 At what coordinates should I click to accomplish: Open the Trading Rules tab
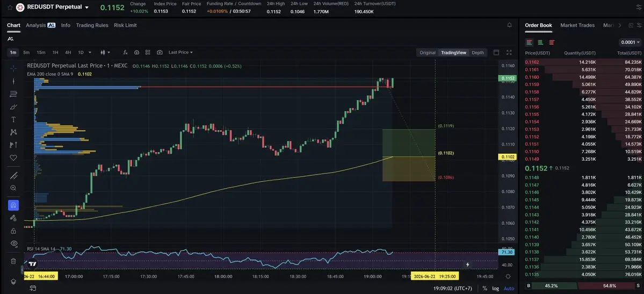coord(92,25)
